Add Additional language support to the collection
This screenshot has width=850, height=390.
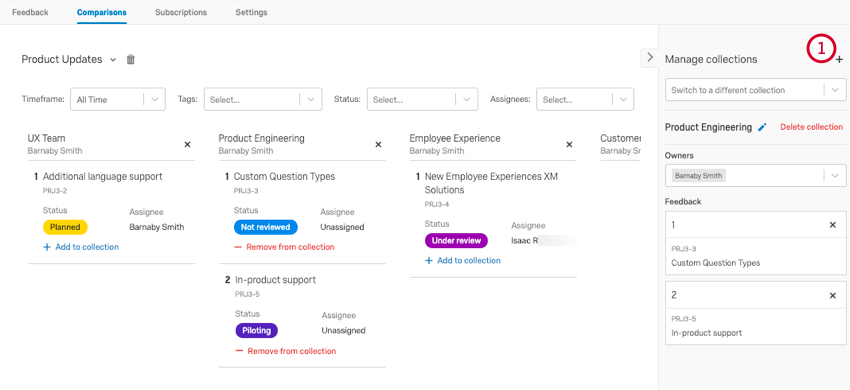pyautogui.click(x=81, y=247)
